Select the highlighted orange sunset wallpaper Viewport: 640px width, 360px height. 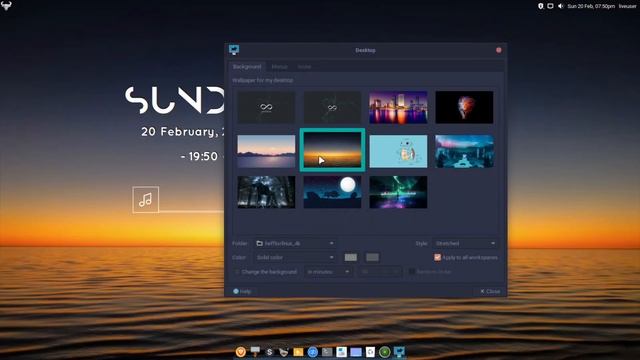click(332, 150)
